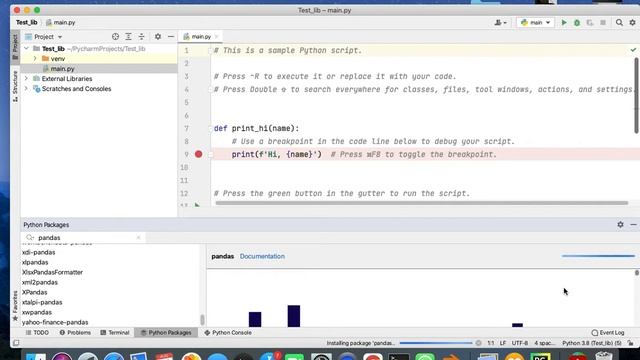Start debugging with the bug icon
Image resolution: width=640 pixels, height=360 pixels.
point(577,22)
